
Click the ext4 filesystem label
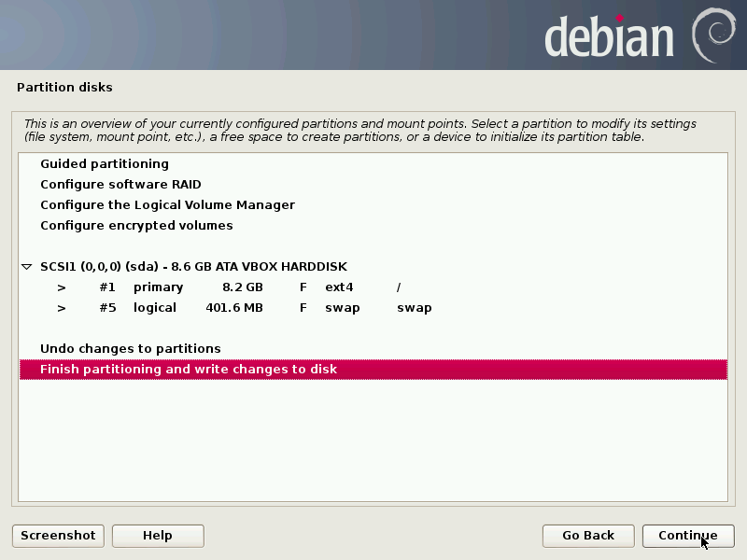339,287
